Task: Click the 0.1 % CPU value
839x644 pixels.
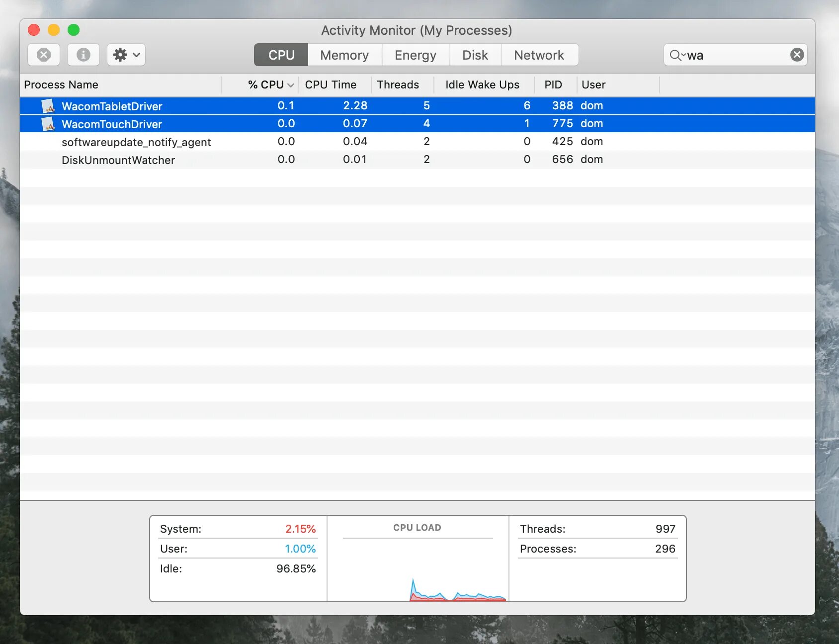Action: [286, 105]
